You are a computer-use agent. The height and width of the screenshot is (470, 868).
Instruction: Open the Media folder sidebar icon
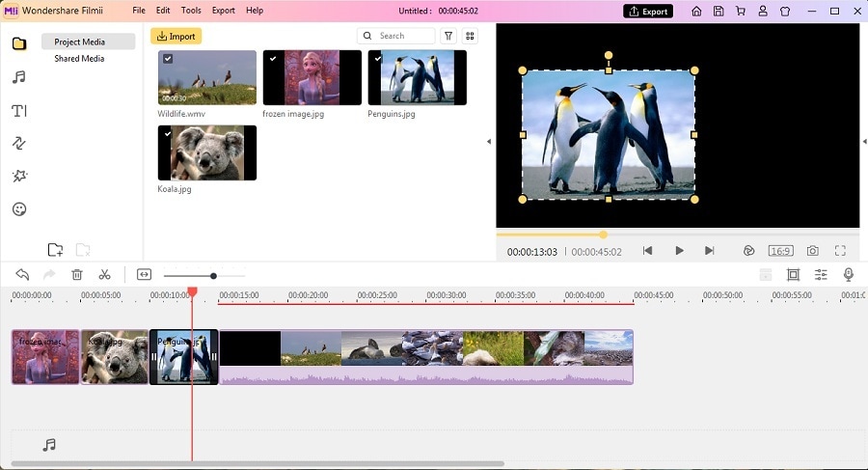(x=19, y=43)
